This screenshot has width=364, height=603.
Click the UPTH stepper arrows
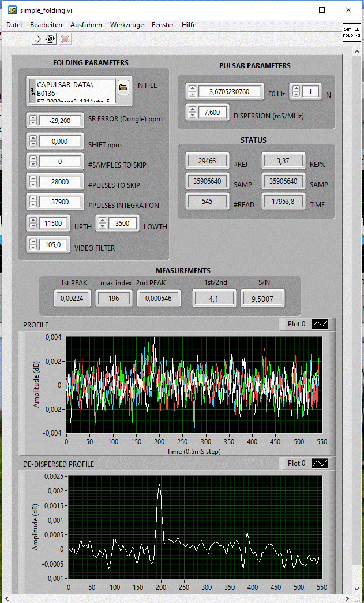coord(33,223)
